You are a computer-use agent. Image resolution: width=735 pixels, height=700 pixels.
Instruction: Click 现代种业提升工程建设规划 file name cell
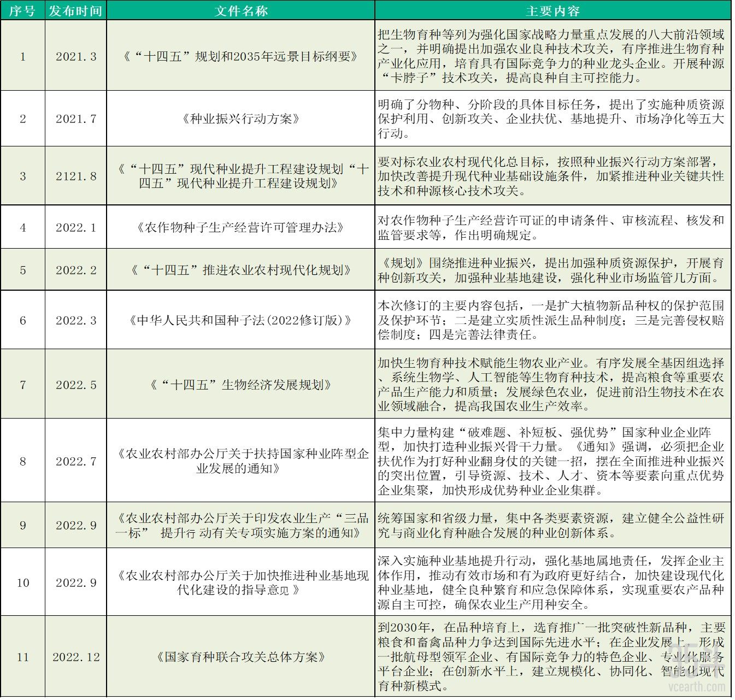tap(240, 176)
